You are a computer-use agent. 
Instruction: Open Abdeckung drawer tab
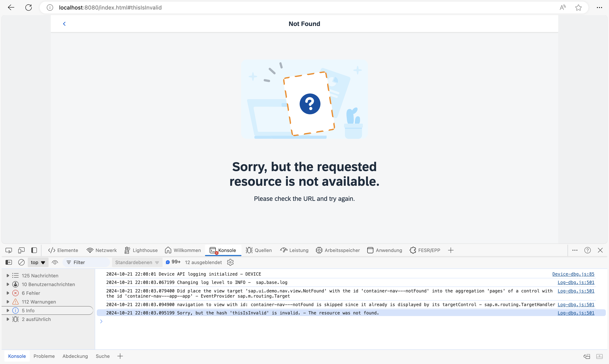point(75,356)
